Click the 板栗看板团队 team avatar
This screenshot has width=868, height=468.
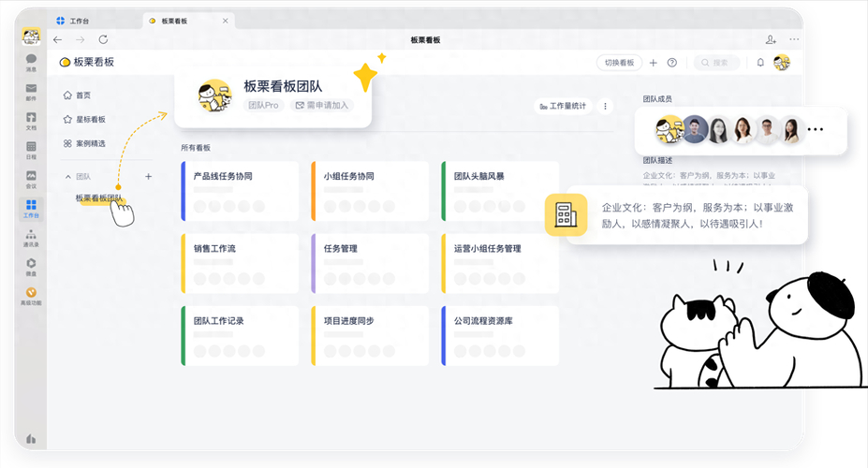coord(214,95)
